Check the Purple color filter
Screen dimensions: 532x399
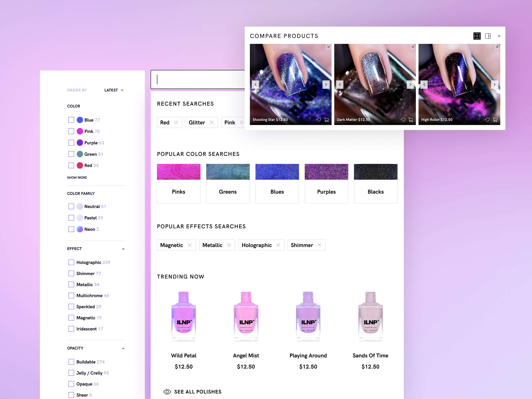71,143
